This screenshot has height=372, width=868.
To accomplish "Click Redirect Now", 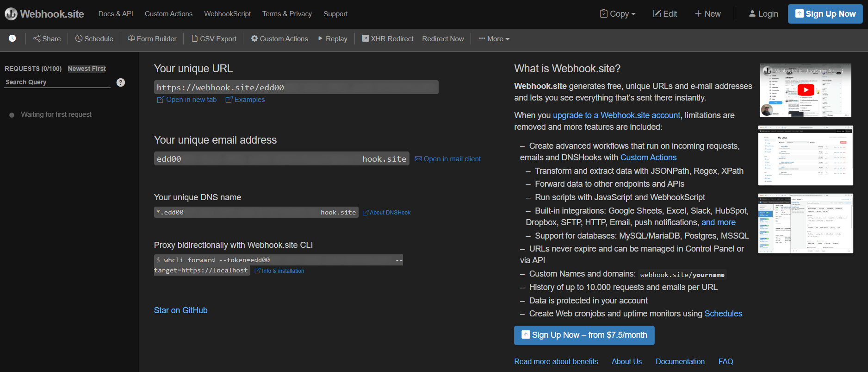I will coord(443,39).
